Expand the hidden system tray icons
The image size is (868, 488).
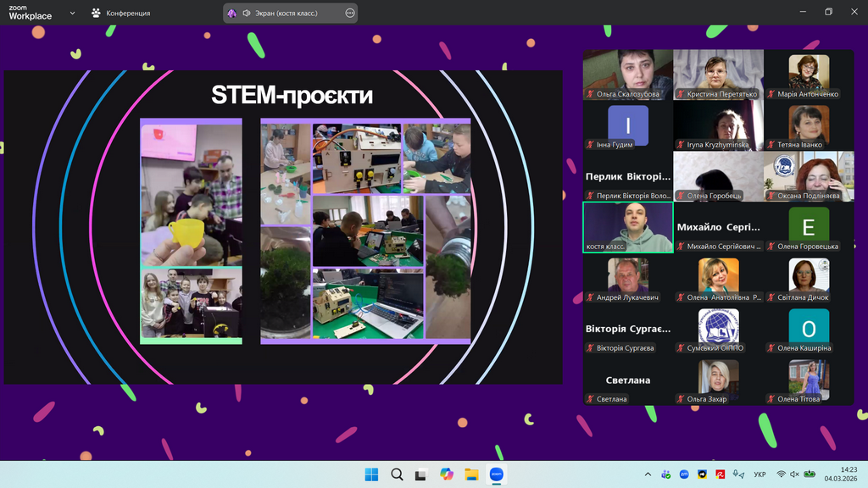pyautogui.click(x=648, y=474)
